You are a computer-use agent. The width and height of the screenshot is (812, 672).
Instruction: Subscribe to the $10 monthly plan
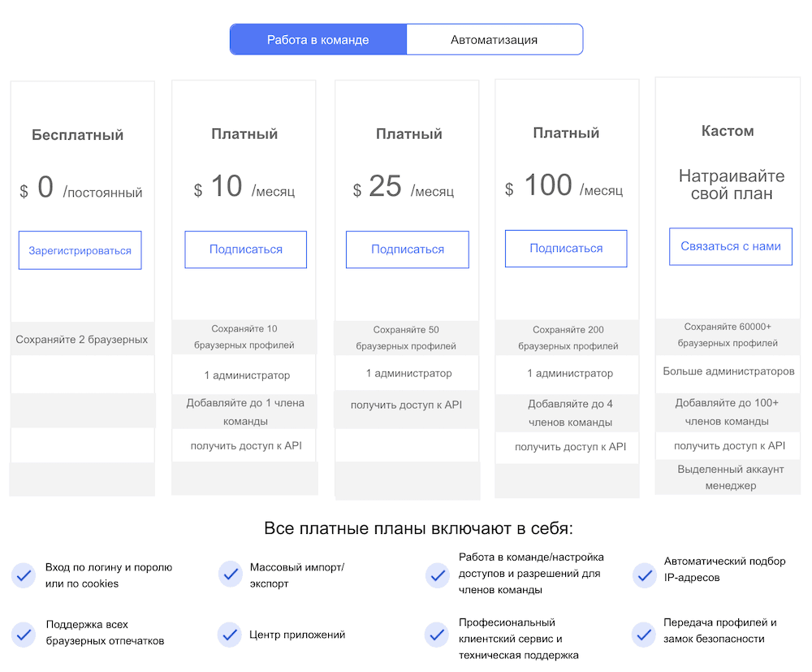point(245,249)
